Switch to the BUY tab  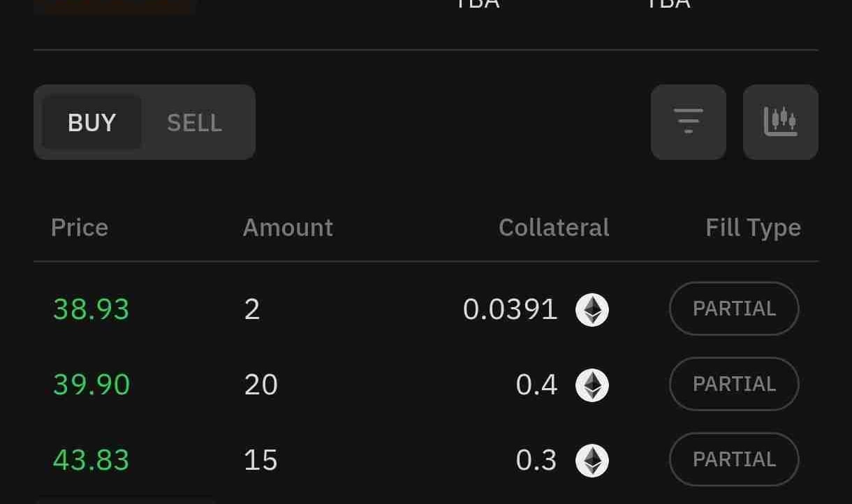click(91, 123)
